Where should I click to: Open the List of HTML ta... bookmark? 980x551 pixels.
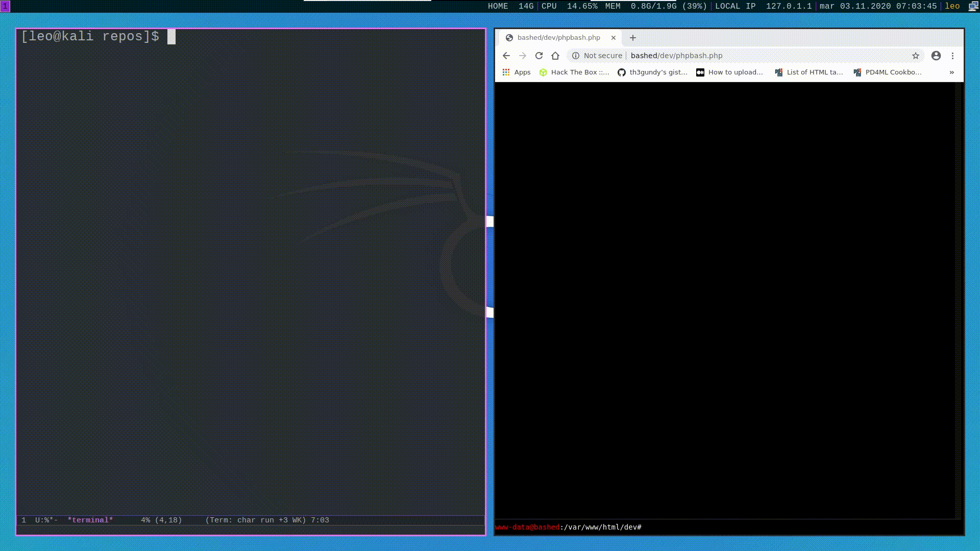tap(809, 72)
